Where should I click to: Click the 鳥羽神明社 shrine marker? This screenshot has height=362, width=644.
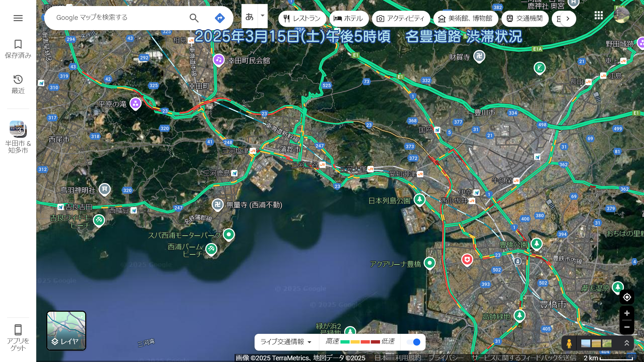pos(105,189)
